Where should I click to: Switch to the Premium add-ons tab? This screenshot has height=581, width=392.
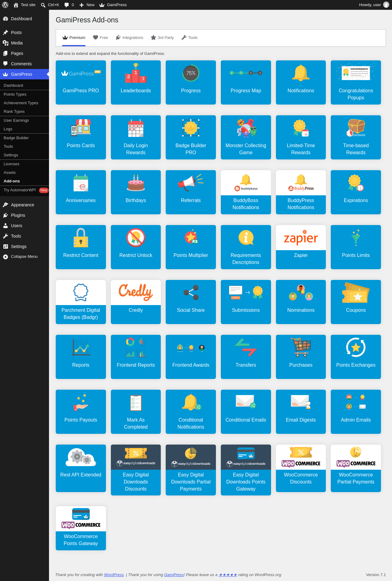coord(74,38)
